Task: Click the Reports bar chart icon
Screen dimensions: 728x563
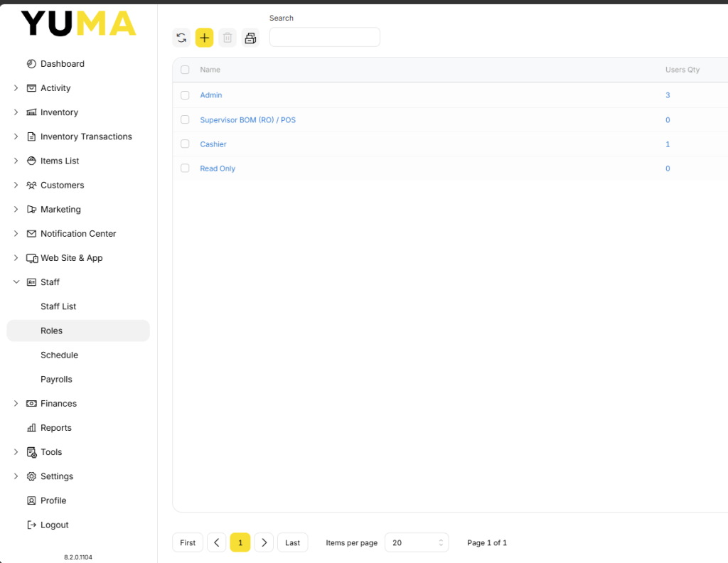Action: click(x=31, y=427)
